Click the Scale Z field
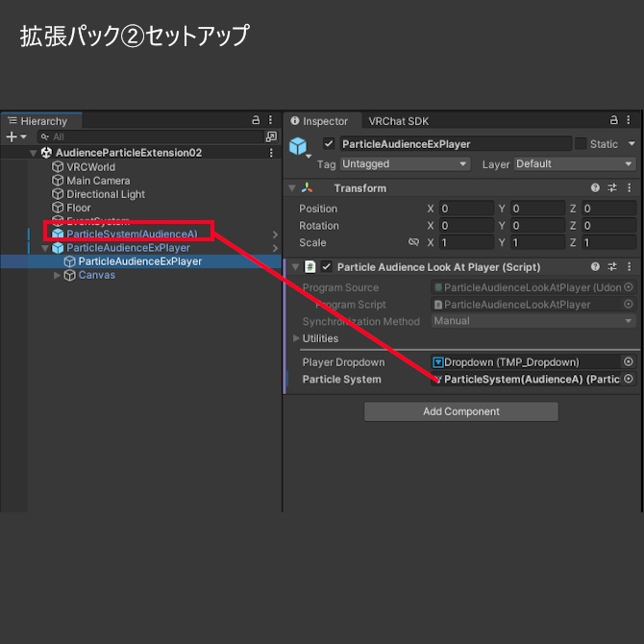This screenshot has height=644, width=644. [x=609, y=243]
